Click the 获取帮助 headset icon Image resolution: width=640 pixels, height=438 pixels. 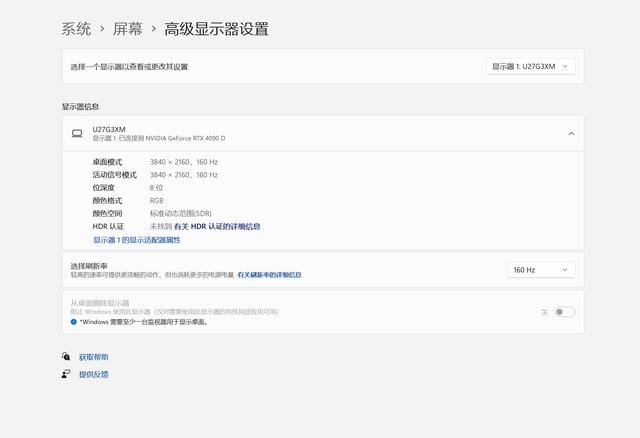[66, 357]
